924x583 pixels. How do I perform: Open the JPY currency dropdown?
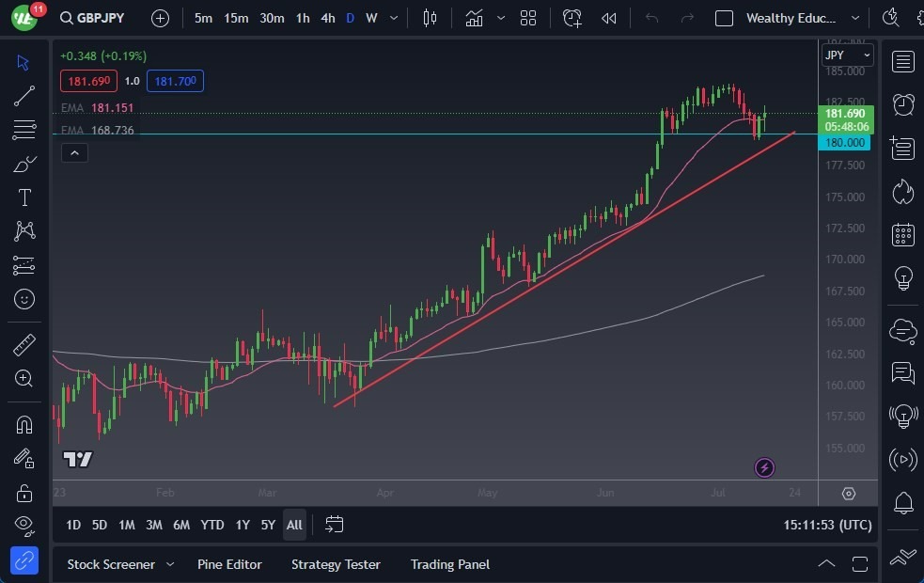coord(848,55)
